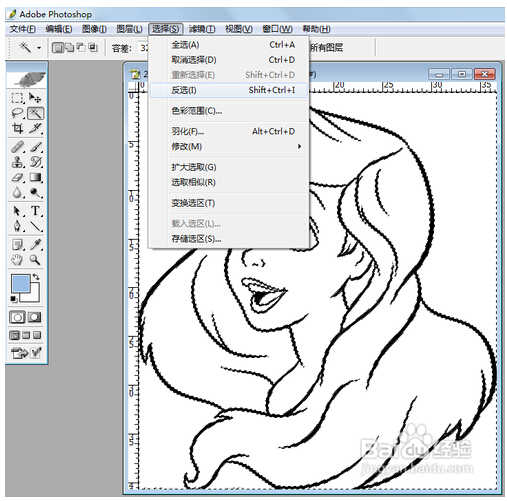Close the open 选择(S) menu
Screen dimensions: 507x501
(x=166, y=29)
